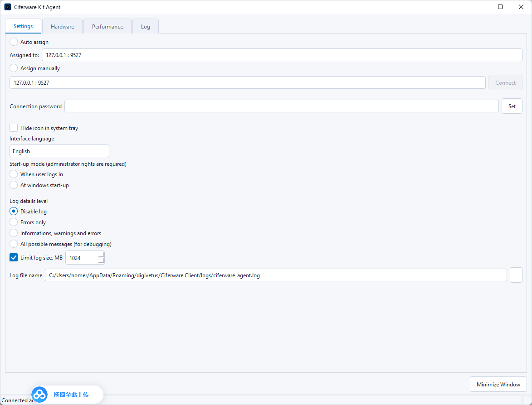Image resolution: width=532 pixels, height=405 pixels.
Task: Click the Connected status bar text
Action: 18,400
